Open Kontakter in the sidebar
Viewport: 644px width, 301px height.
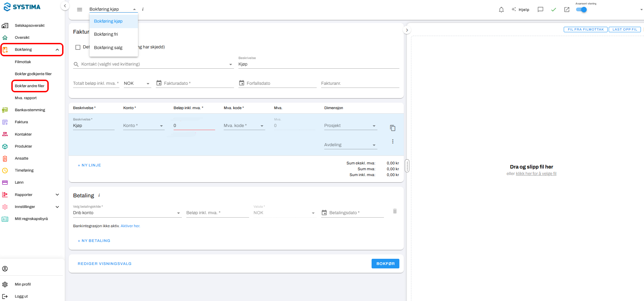click(23, 134)
